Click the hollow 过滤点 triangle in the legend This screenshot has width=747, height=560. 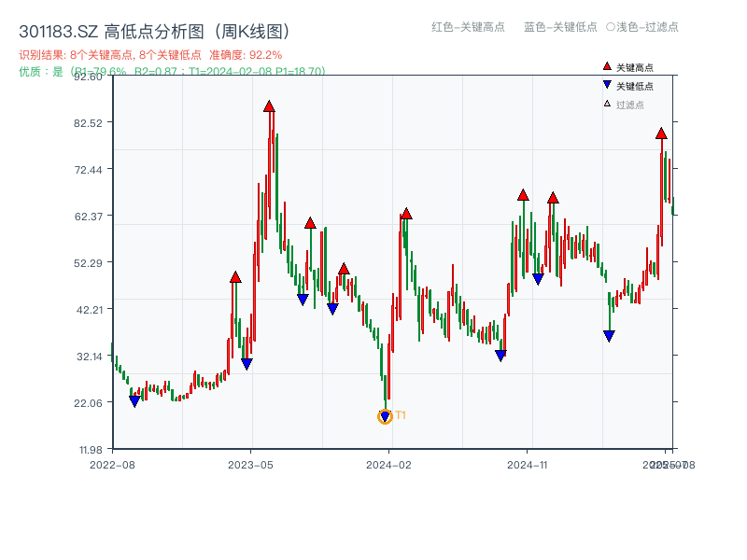605,103
